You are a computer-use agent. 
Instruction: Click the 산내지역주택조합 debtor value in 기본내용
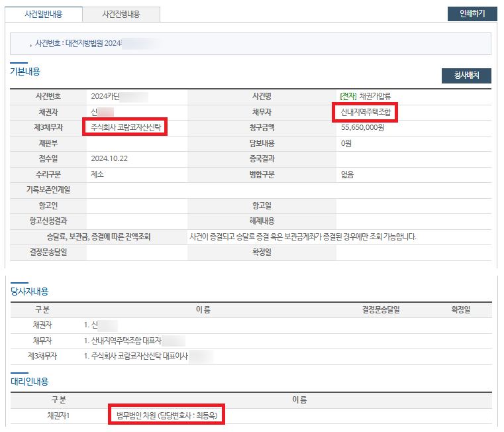click(x=366, y=112)
